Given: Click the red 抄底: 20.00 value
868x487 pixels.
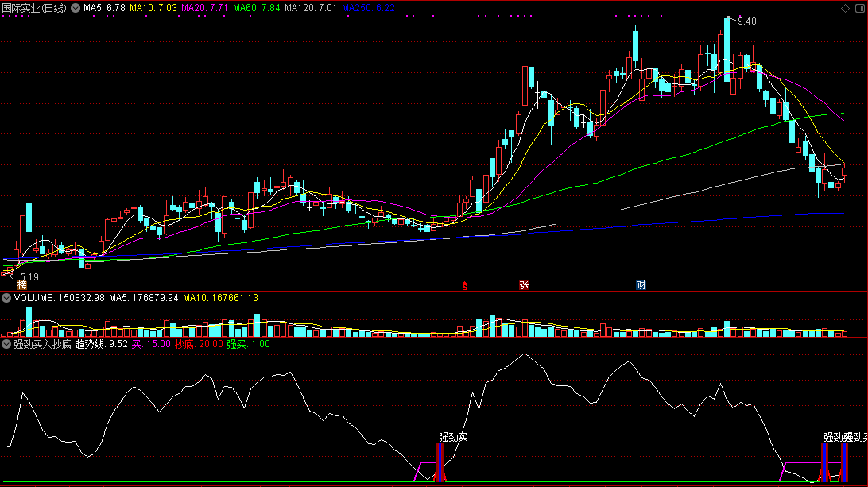Looking at the screenshot, I should click(x=199, y=344).
